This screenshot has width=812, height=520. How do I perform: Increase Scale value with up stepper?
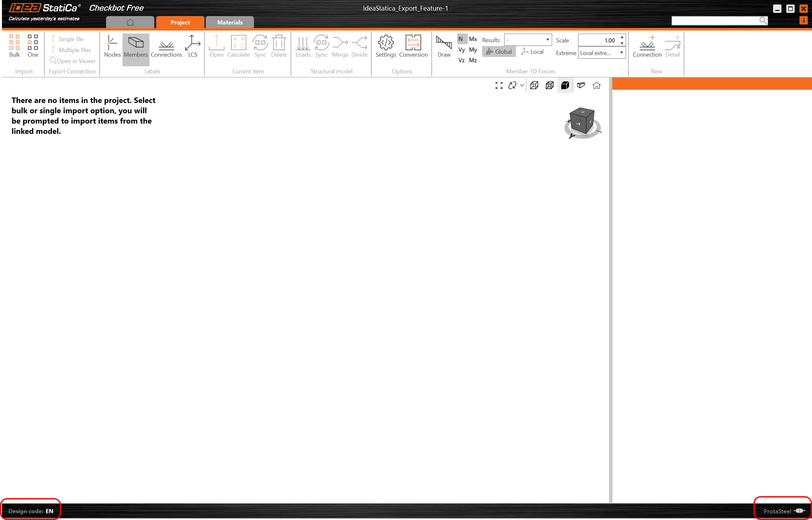[622, 37]
